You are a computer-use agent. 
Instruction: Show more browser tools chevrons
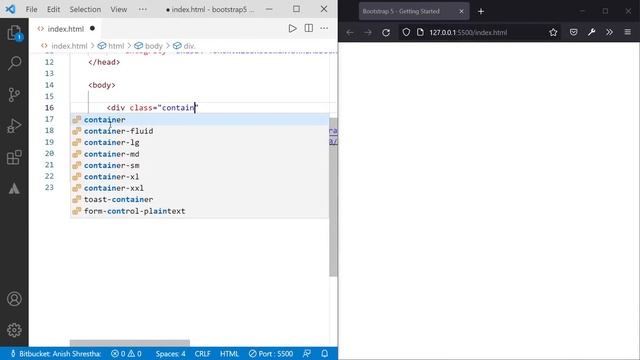click(x=609, y=32)
